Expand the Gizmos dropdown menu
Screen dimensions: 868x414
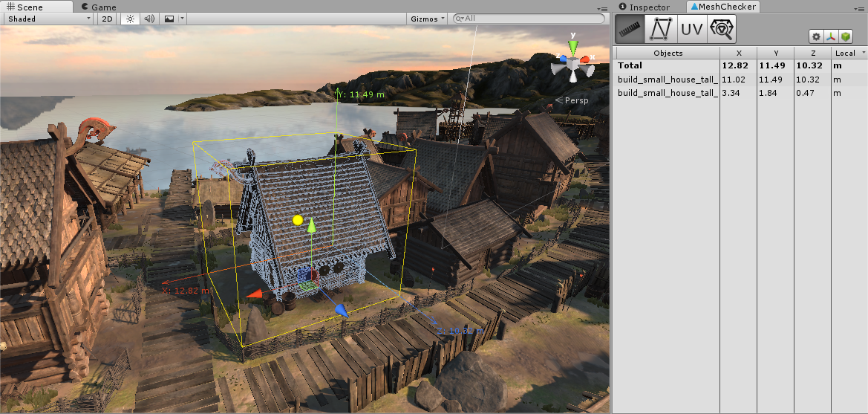click(428, 19)
